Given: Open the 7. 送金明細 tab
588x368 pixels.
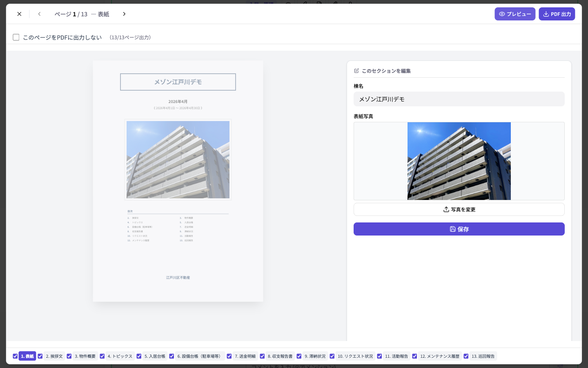Looking at the screenshot, I should [x=245, y=356].
